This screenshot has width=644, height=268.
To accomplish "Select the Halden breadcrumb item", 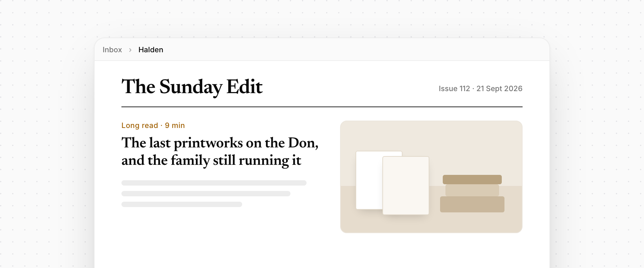I will (x=151, y=50).
